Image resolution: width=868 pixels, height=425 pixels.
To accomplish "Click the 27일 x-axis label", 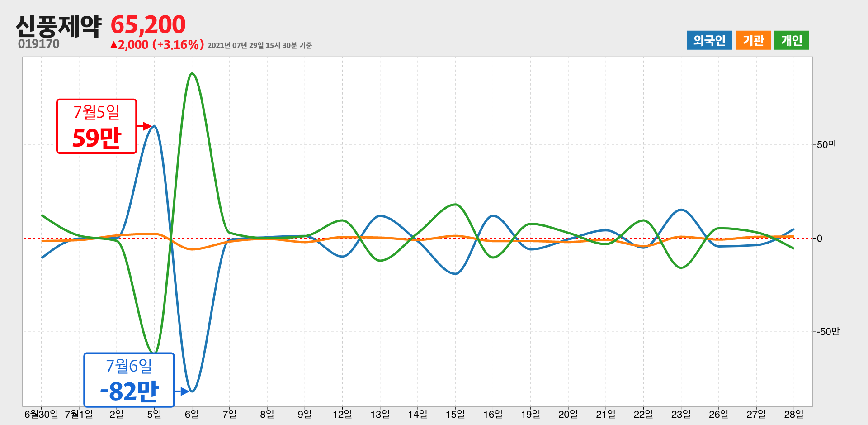I will [756, 414].
